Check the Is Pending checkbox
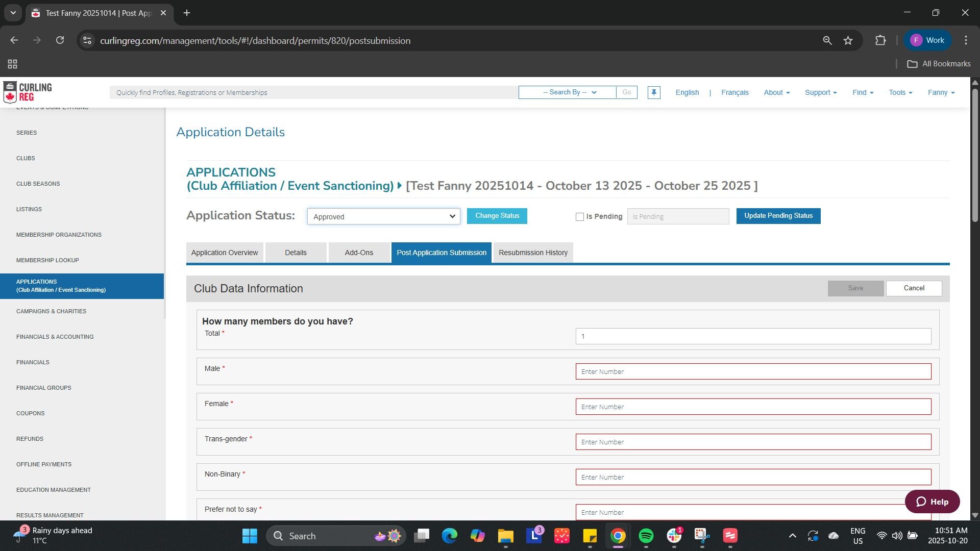The height and width of the screenshot is (551, 980). (580, 217)
